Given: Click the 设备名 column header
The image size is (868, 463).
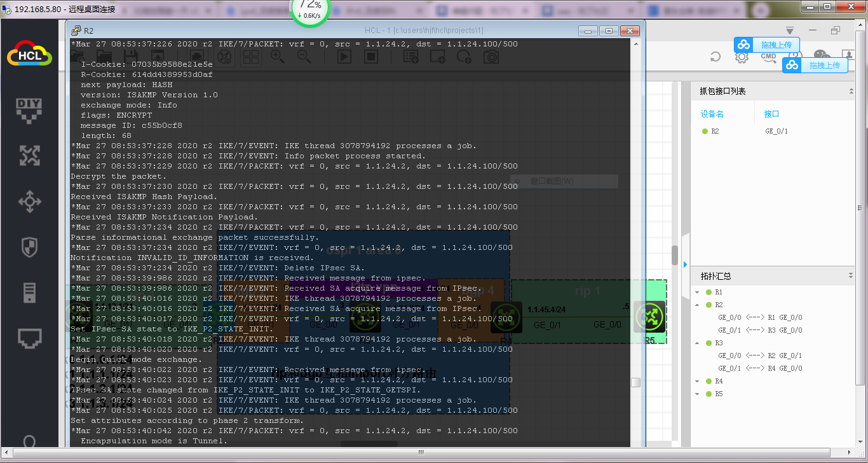Looking at the screenshot, I should coord(712,114).
